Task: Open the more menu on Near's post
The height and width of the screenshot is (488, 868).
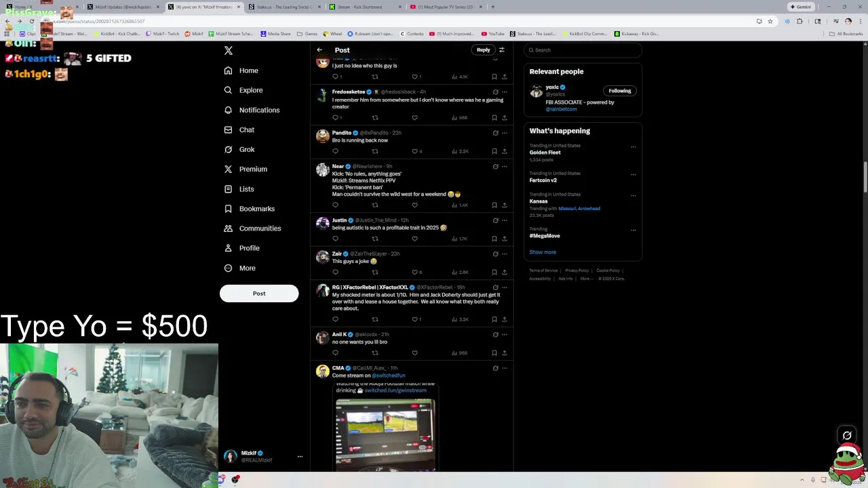Action: 505,167
